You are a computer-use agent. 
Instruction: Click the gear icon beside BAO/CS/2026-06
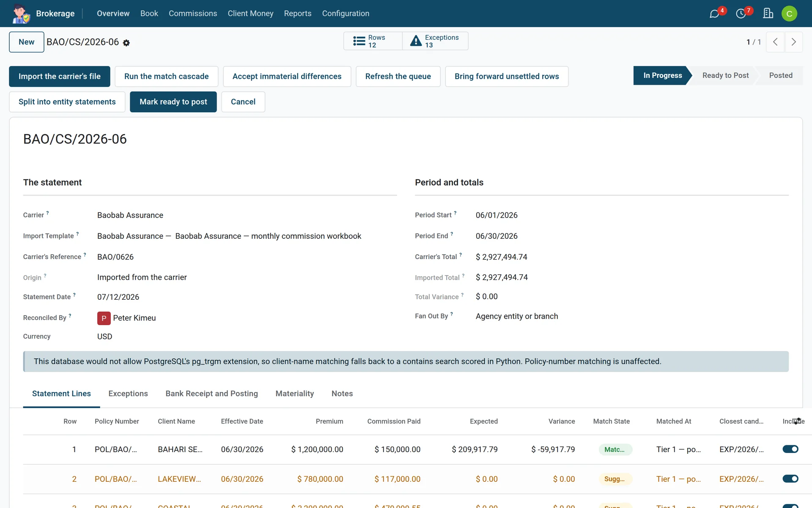126,43
